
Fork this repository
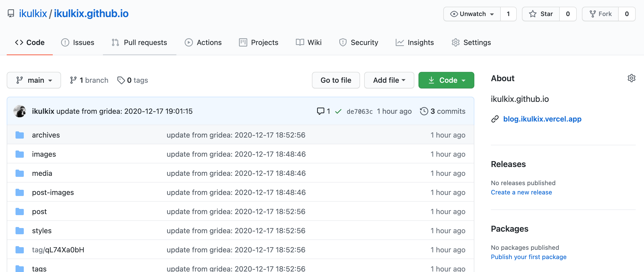pos(600,14)
